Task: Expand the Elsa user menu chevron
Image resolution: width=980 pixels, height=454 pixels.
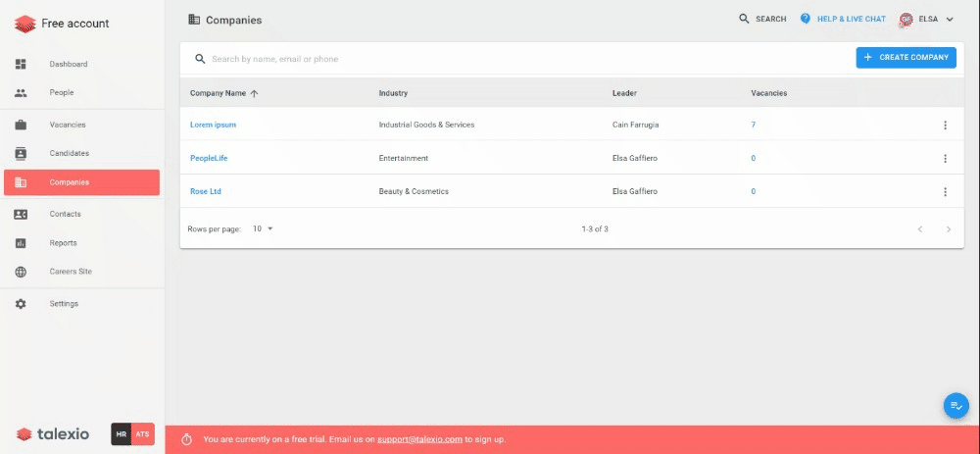Action: (x=950, y=20)
